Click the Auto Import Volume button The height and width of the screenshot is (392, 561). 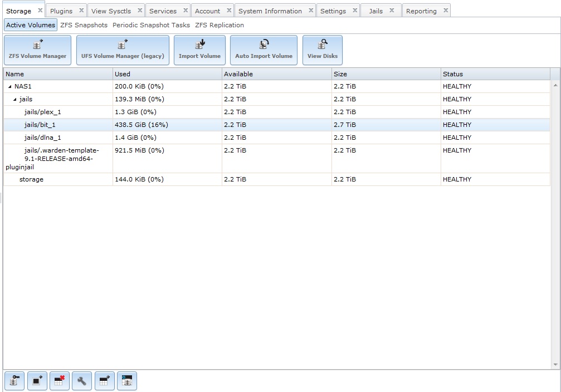click(x=264, y=50)
